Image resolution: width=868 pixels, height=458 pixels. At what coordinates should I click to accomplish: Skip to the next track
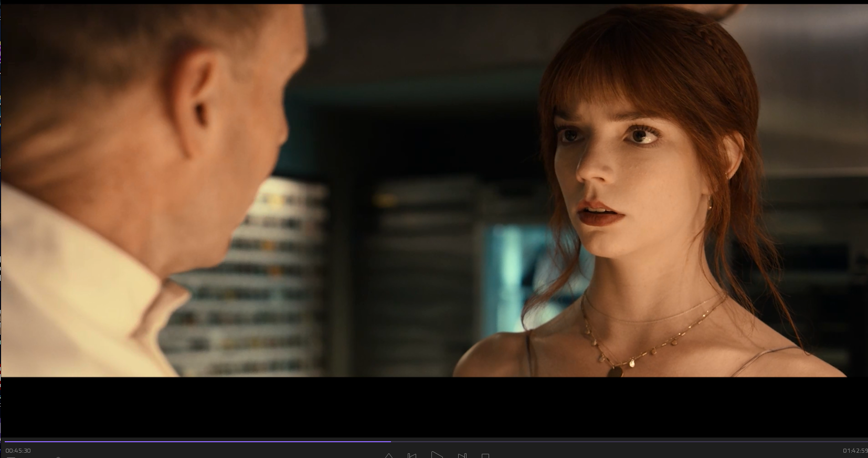coord(462,455)
